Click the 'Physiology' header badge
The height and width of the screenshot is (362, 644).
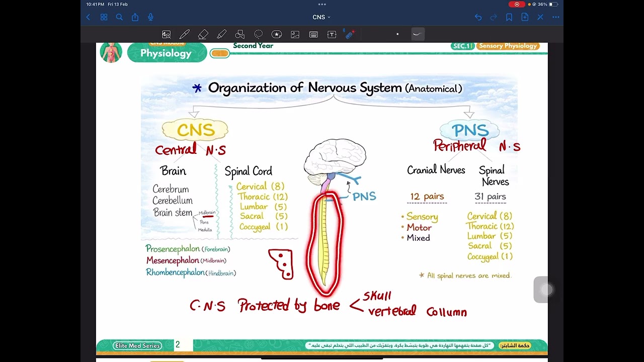[x=166, y=53]
